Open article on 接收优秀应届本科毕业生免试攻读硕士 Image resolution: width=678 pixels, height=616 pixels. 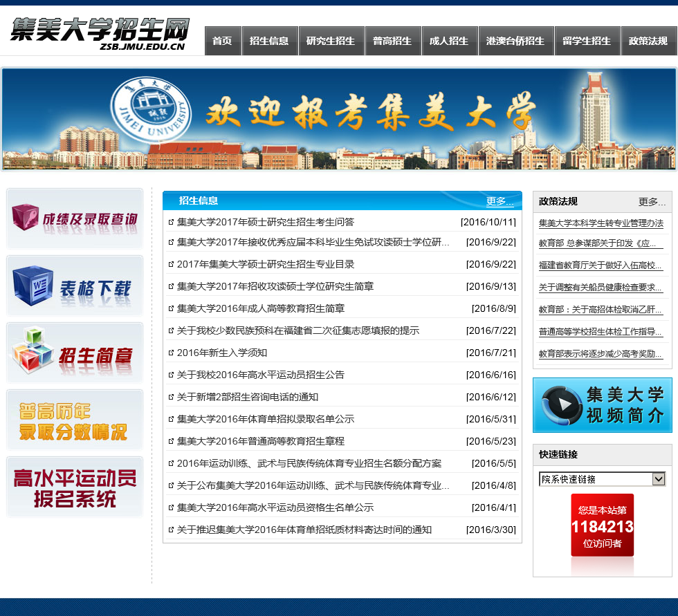point(313,243)
